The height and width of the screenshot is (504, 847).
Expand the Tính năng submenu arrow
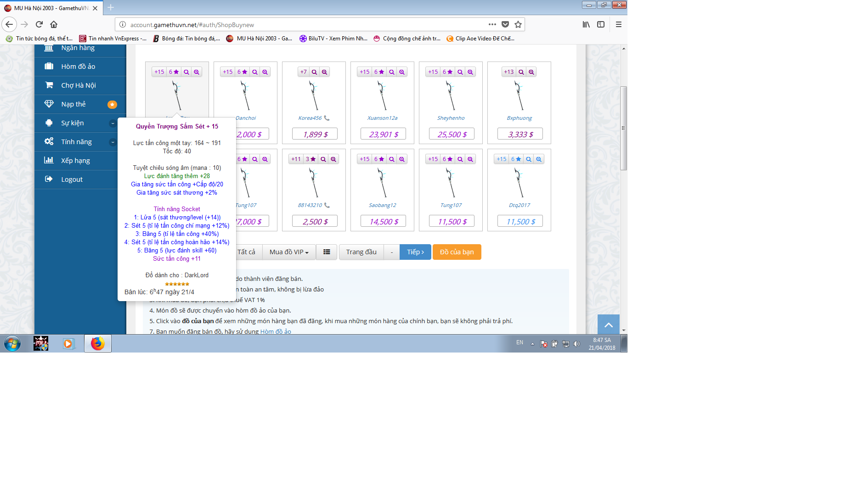(x=113, y=142)
